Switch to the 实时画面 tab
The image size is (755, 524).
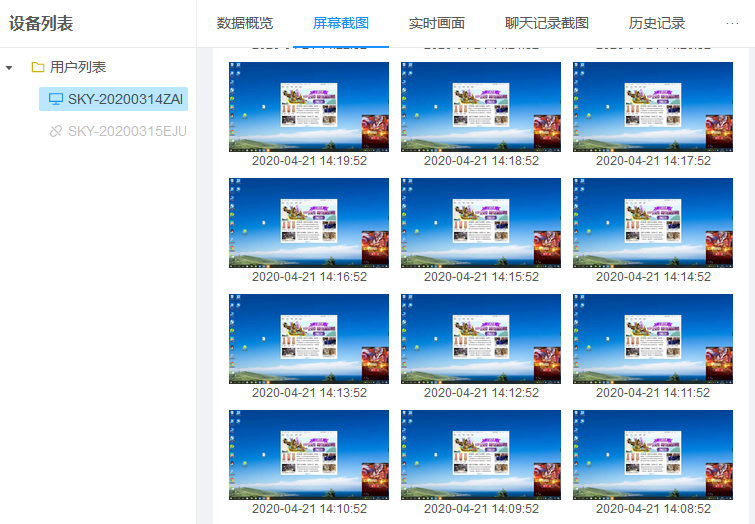click(437, 23)
